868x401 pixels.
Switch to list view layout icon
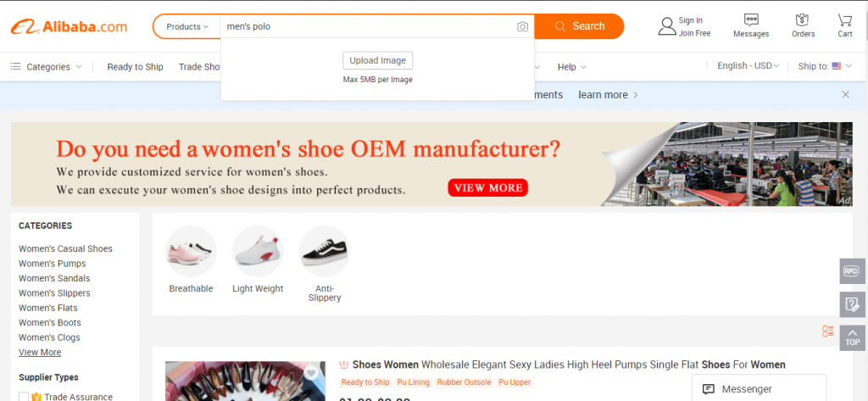[828, 331]
